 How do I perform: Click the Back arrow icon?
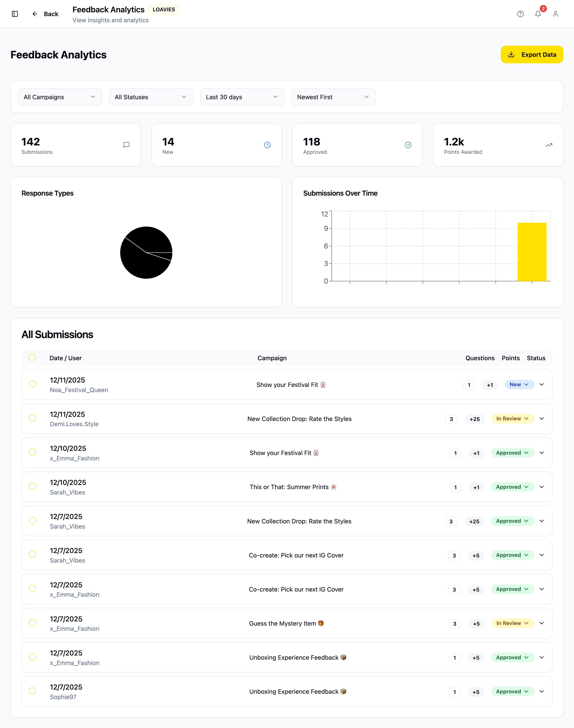click(35, 14)
